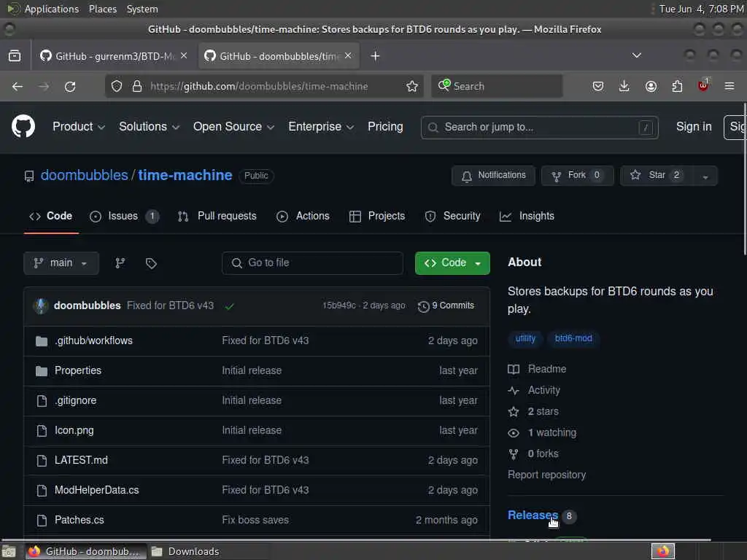Open the doombubbles owner link

85,175
